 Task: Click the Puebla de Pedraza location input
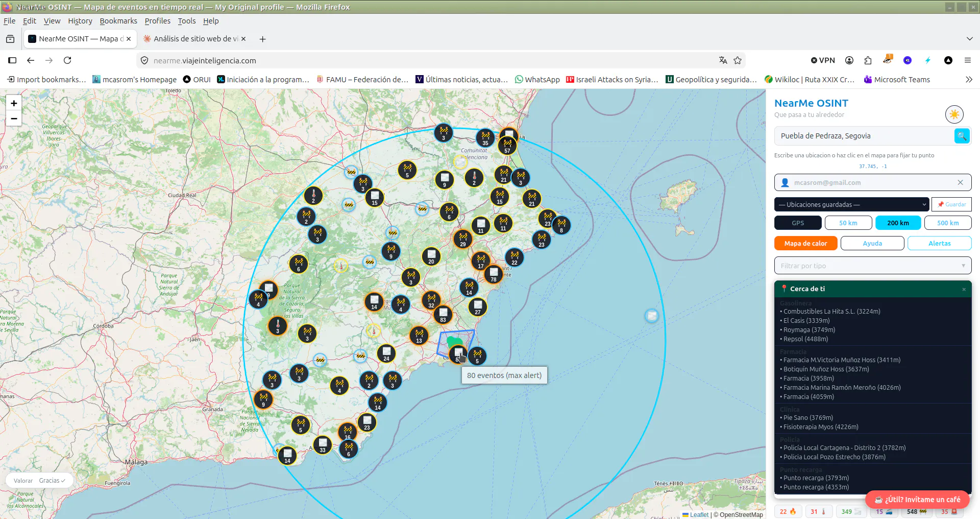pos(864,136)
